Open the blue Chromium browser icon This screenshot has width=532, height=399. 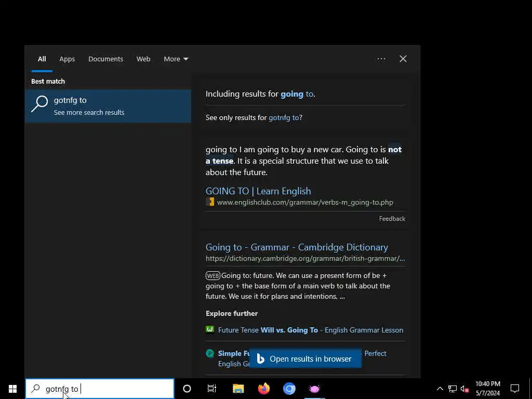(x=289, y=389)
